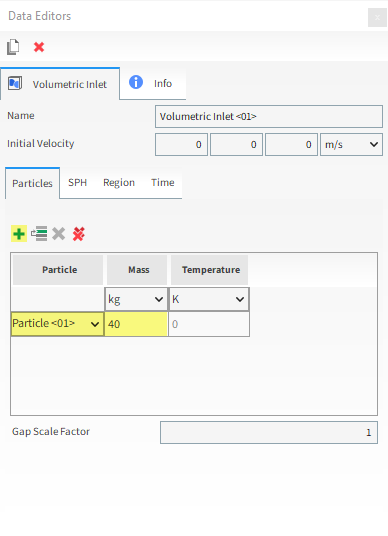The height and width of the screenshot is (536, 388).
Task: Open the K temperature unit dropdown
Action: pos(209,299)
